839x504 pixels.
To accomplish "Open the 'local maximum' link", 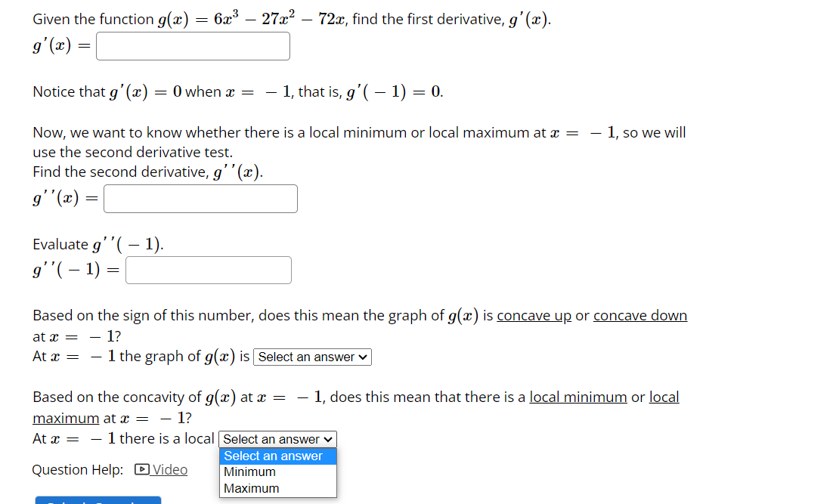I will click(64, 417).
